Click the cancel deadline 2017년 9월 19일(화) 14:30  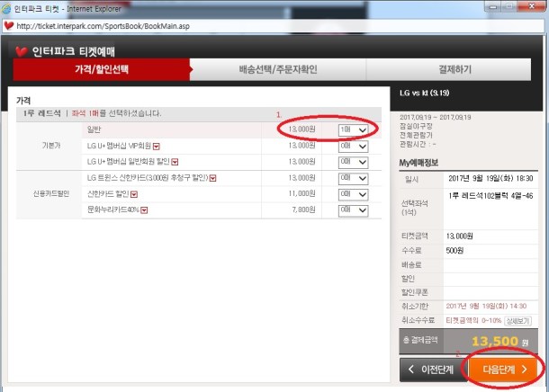[486, 307]
